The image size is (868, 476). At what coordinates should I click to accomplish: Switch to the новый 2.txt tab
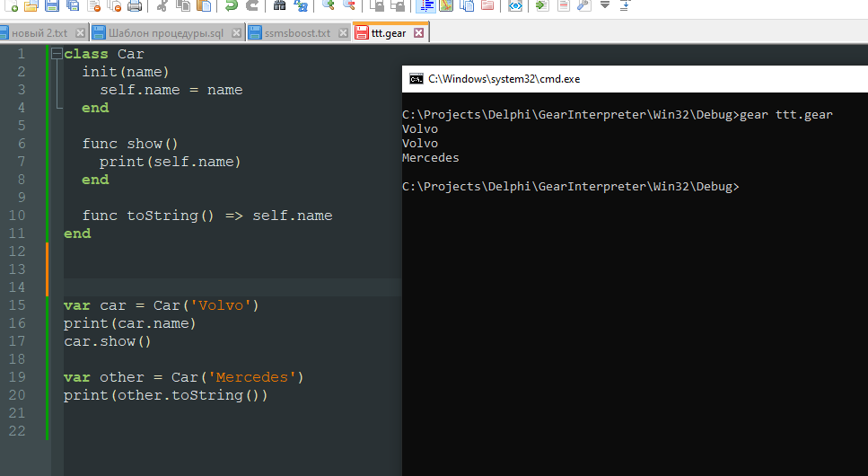(x=39, y=33)
